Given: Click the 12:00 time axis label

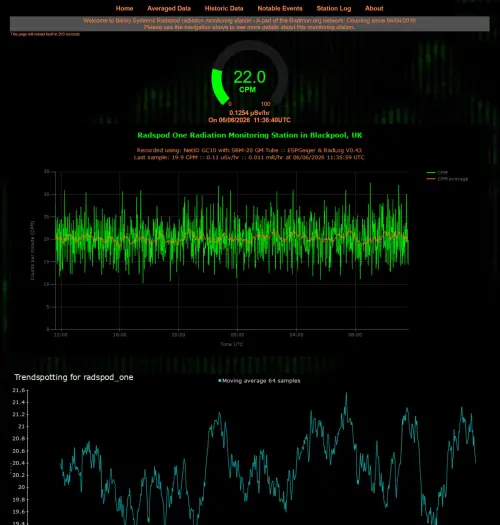Looking at the screenshot, I should tap(61, 335).
